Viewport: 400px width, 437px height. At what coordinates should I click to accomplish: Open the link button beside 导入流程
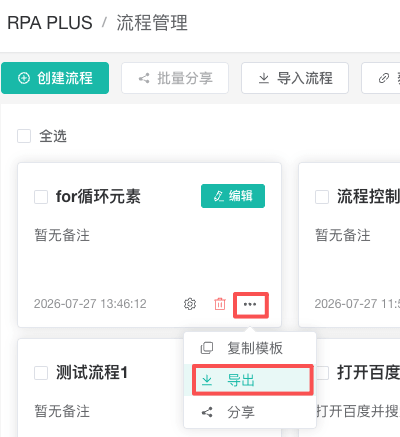point(381,78)
